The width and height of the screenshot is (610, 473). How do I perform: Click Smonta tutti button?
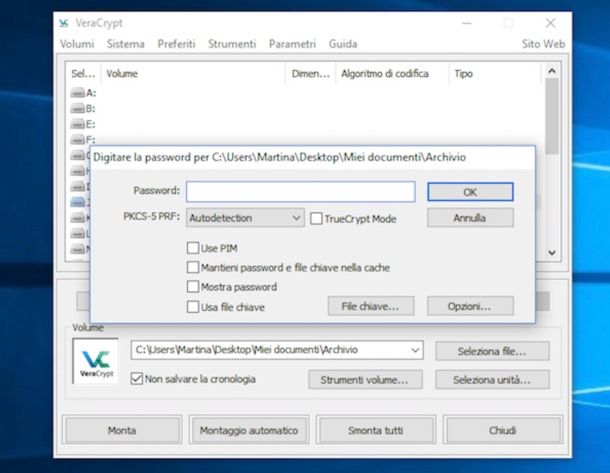(375, 430)
